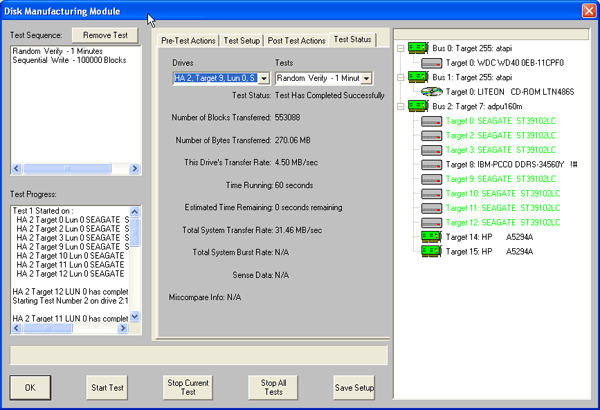Click the Bus 2 adpu160m controller icon
Viewport: 600px width, 410px height.
pyautogui.click(x=416, y=105)
